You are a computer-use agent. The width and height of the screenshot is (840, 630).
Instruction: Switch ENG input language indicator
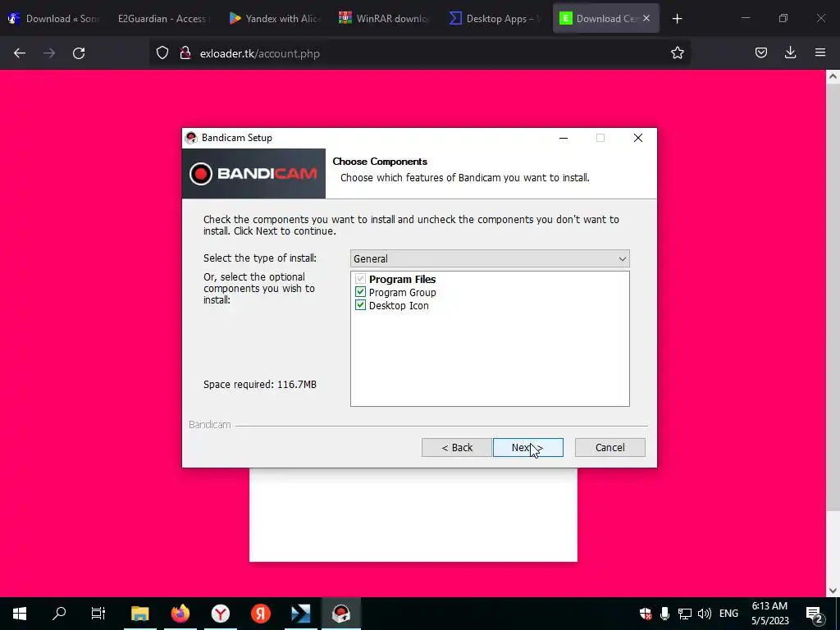click(728, 614)
